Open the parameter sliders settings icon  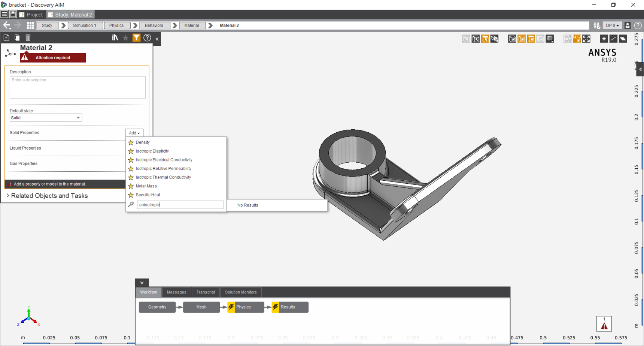(x=597, y=25)
